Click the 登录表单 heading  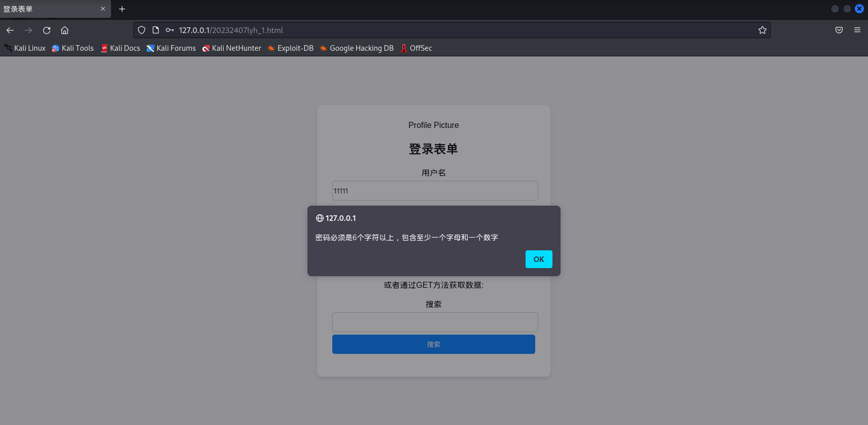pos(434,149)
